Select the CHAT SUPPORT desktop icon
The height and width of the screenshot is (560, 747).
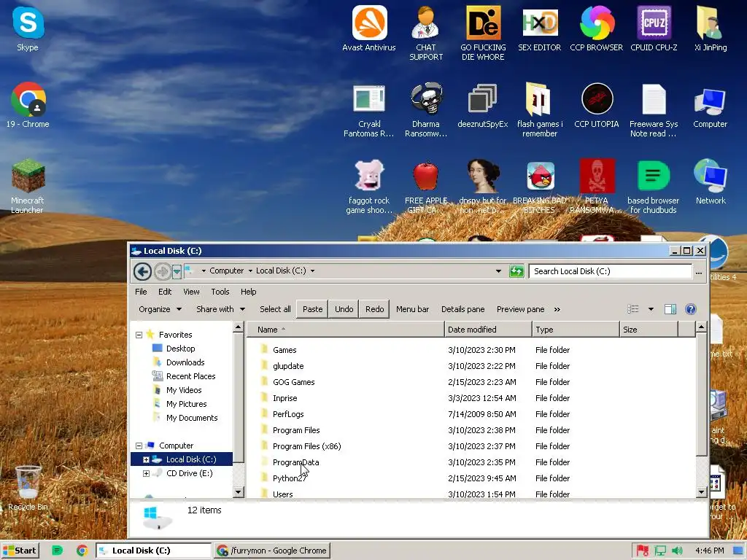pos(426,34)
